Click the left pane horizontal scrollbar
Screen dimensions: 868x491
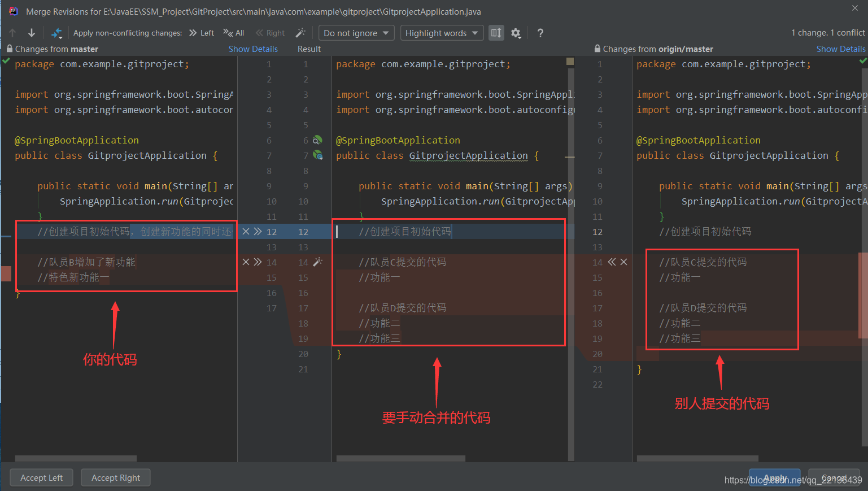click(76, 458)
